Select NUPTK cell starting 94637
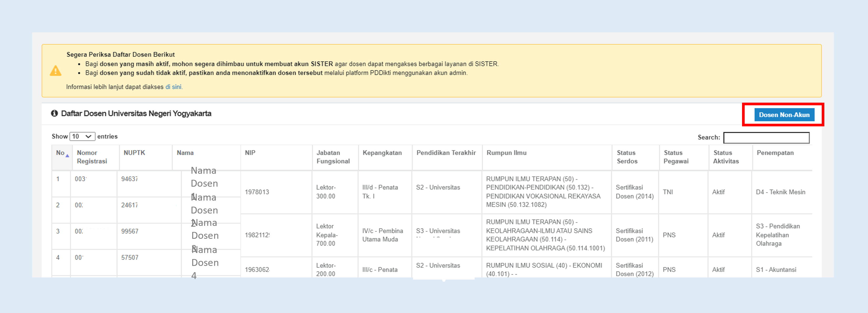The height and width of the screenshot is (313, 868). pos(149,184)
